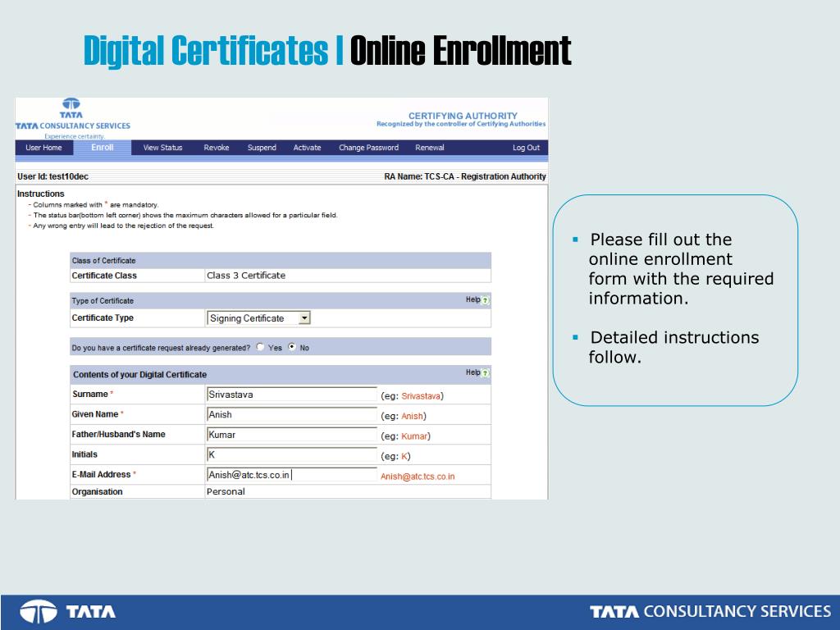Click Log Out link
This screenshot has width=840, height=630.
[x=526, y=148]
